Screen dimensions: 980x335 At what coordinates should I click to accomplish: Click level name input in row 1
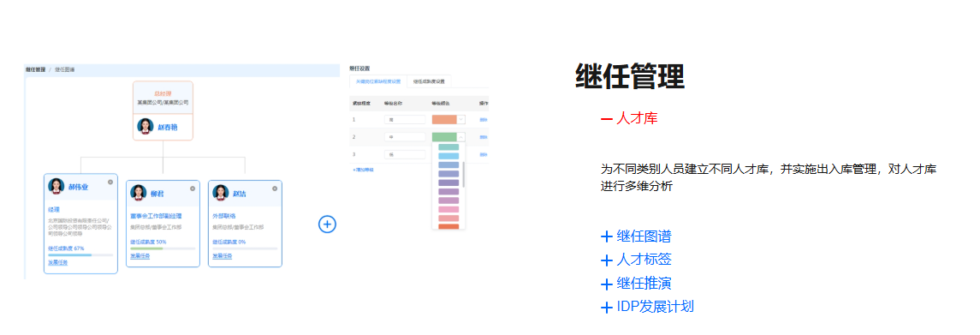point(404,119)
